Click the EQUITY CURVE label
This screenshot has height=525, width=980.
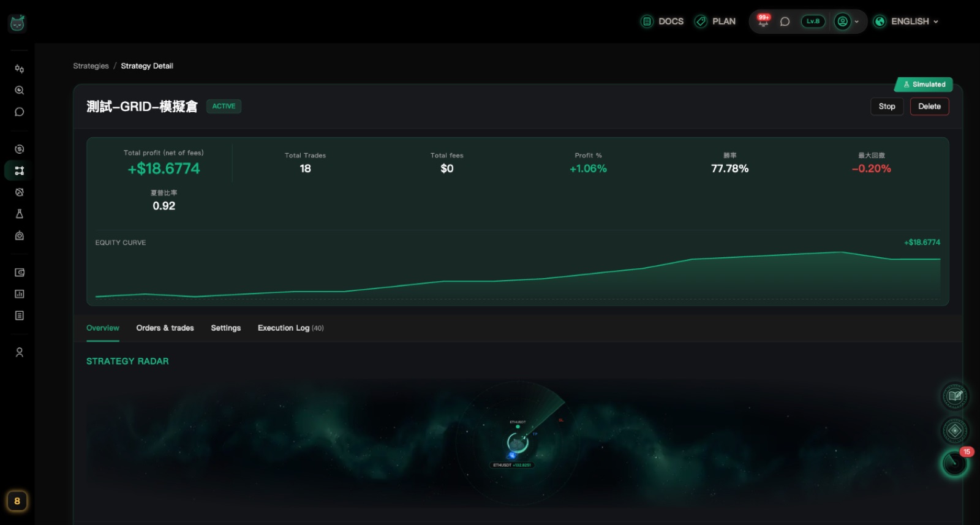[x=121, y=243]
